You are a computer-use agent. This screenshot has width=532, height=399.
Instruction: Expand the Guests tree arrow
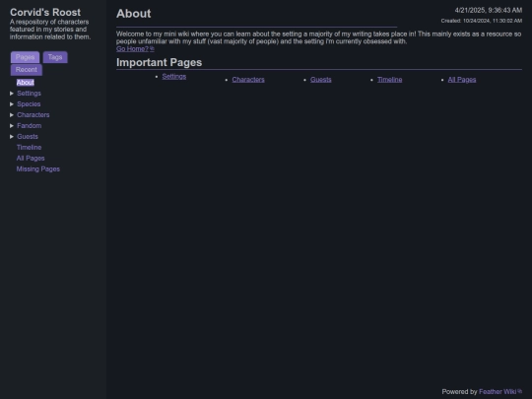[12, 137]
